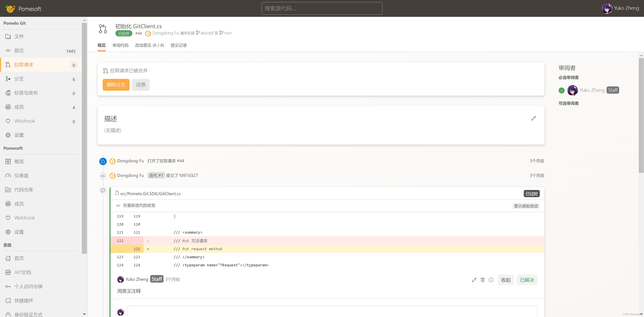Open Pomelo Git Webhook page
Screen dimensions: 644x317
pyautogui.click(x=24, y=121)
